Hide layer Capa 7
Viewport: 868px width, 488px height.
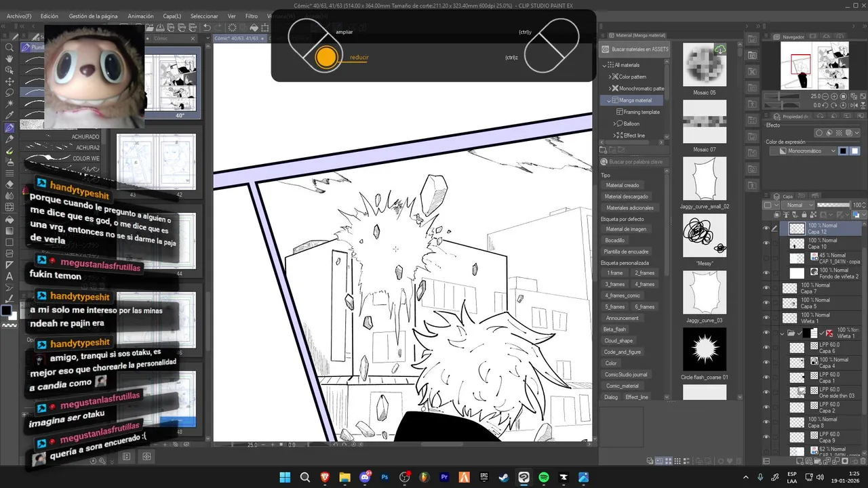tap(766, 288)
